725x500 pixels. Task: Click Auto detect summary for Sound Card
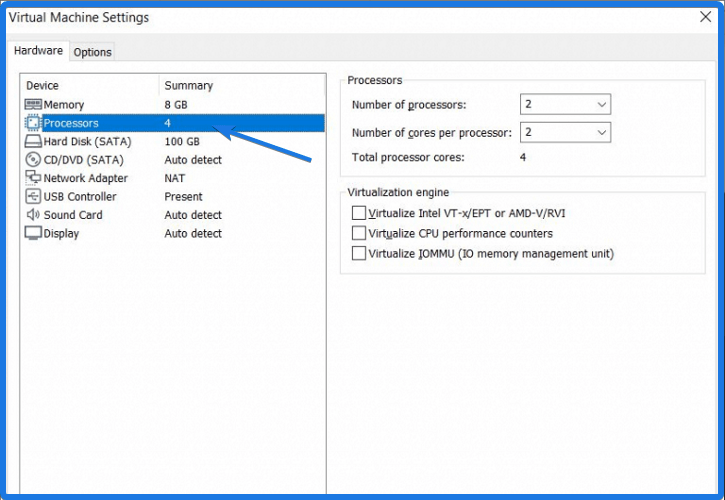(x=193, y=215)
